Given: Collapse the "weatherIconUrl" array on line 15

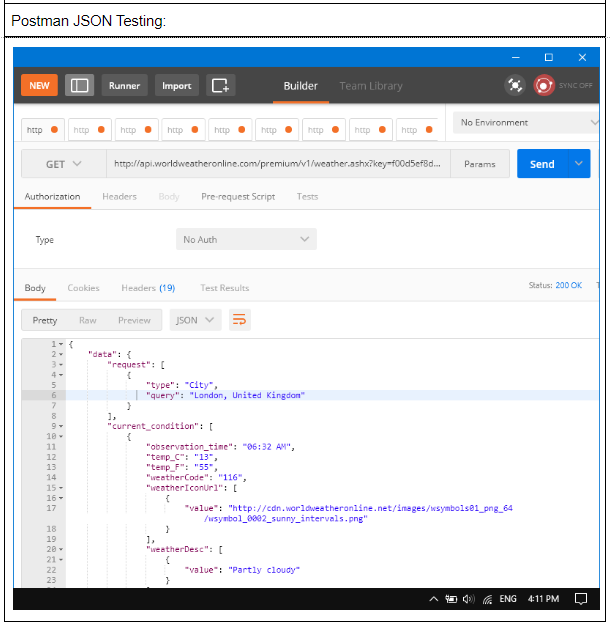Looking at the screenshot, I should [x=61, y=488].
